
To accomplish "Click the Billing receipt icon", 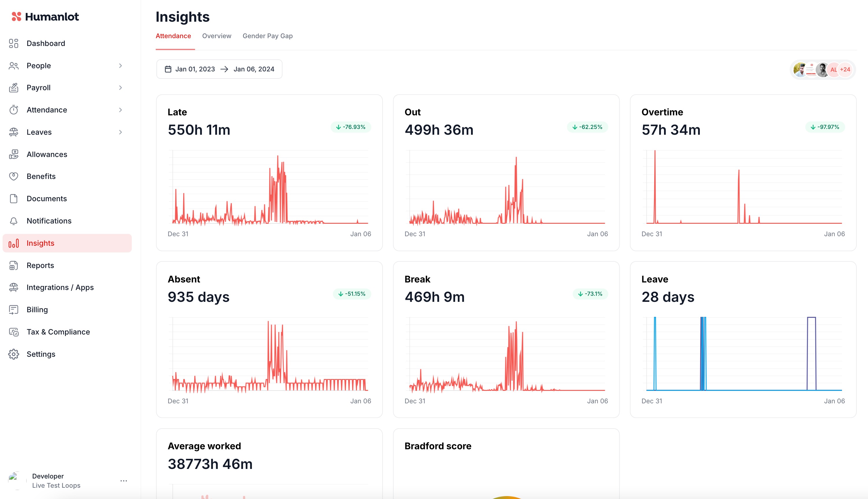I will [13, 310].
